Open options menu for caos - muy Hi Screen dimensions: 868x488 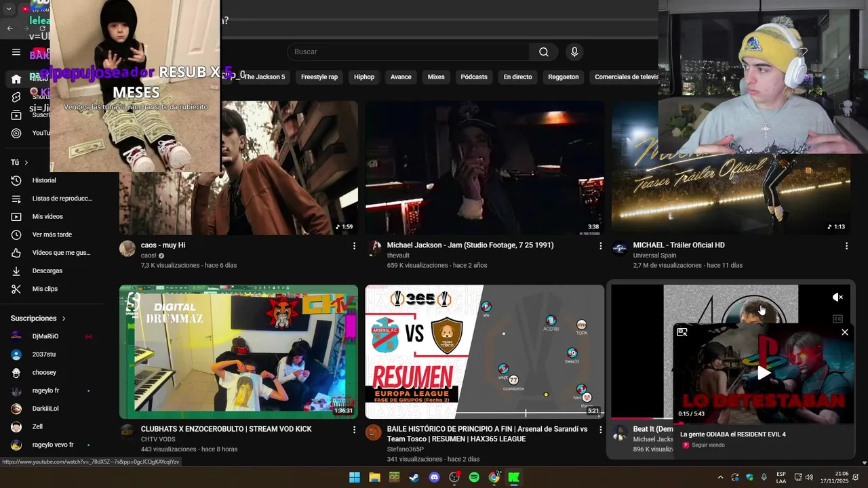354,246
